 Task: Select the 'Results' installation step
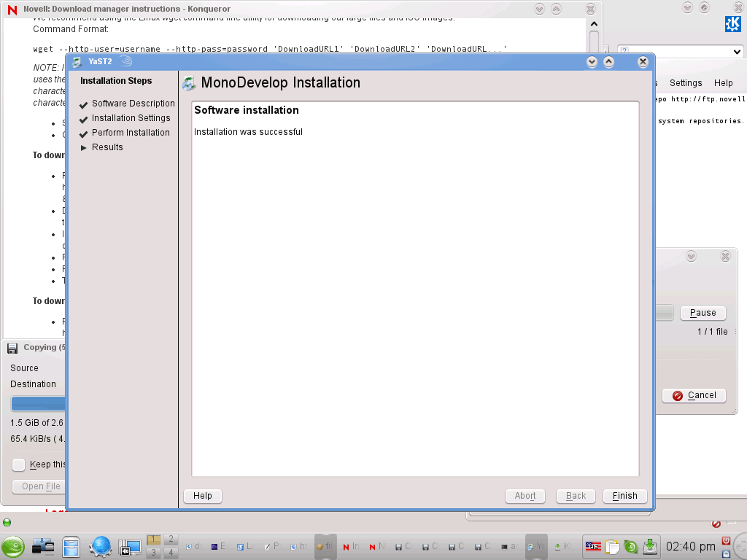pos(107,147)
